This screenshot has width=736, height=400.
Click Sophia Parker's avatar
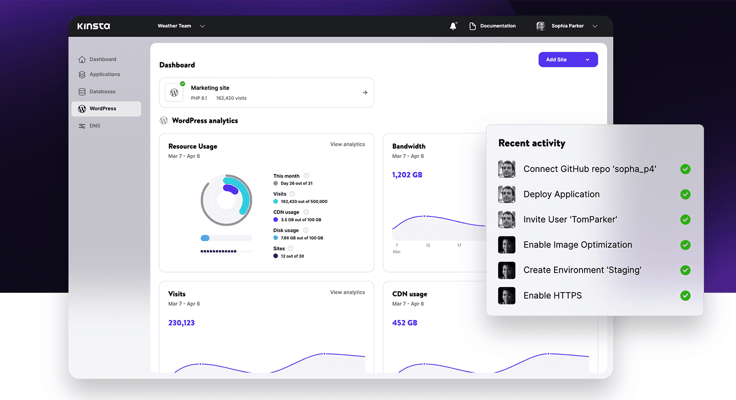(x=541, y=26)
